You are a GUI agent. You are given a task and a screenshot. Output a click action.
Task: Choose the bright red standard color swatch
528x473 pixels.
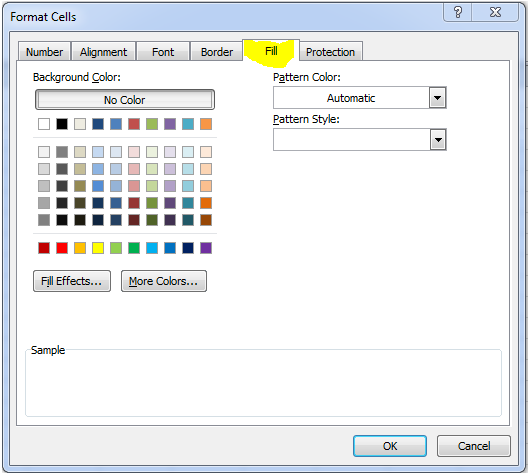[x=62, y=248]
